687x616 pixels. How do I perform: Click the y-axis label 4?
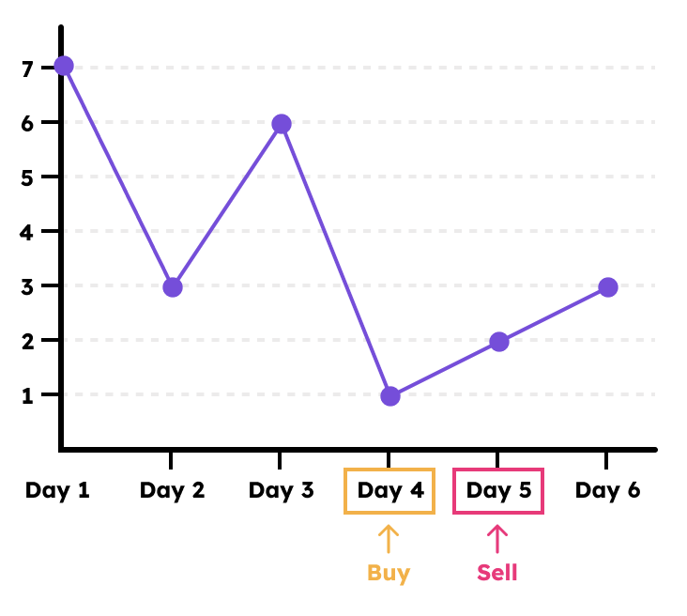pyautogui.click(x=27, y=232)
